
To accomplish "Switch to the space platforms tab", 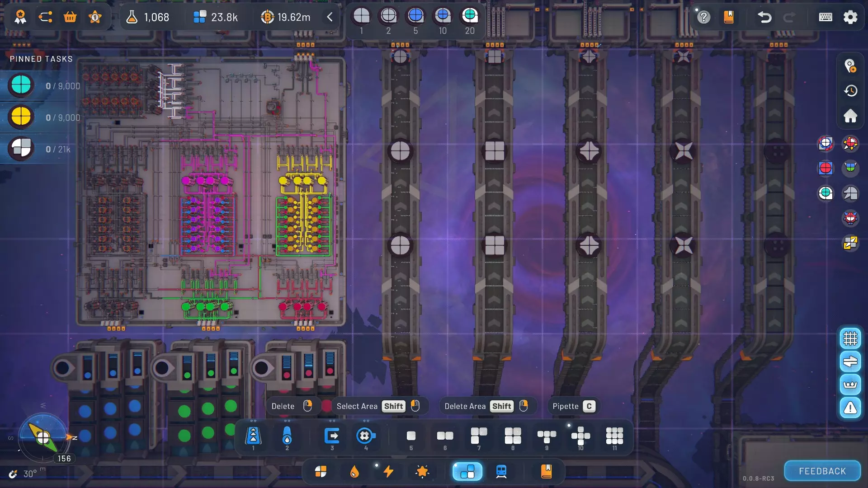I will point(467,471).
